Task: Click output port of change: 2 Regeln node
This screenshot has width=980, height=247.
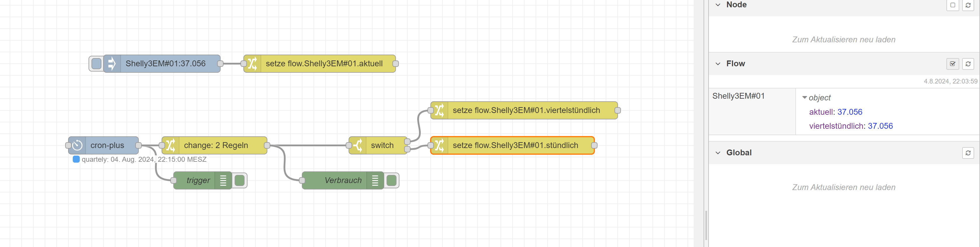Action: click(267, 145)
